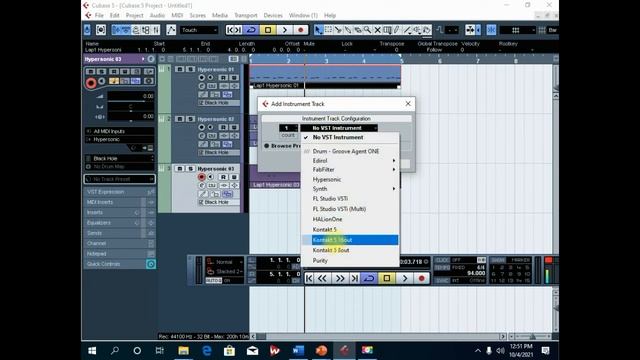Expand the Equalizers inspector section
The width and height of the screenshot is (640, 360).
(120, 223)
